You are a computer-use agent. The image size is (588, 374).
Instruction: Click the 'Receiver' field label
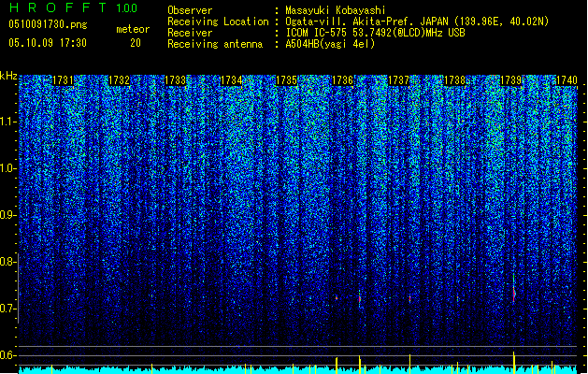pos(190,33)
